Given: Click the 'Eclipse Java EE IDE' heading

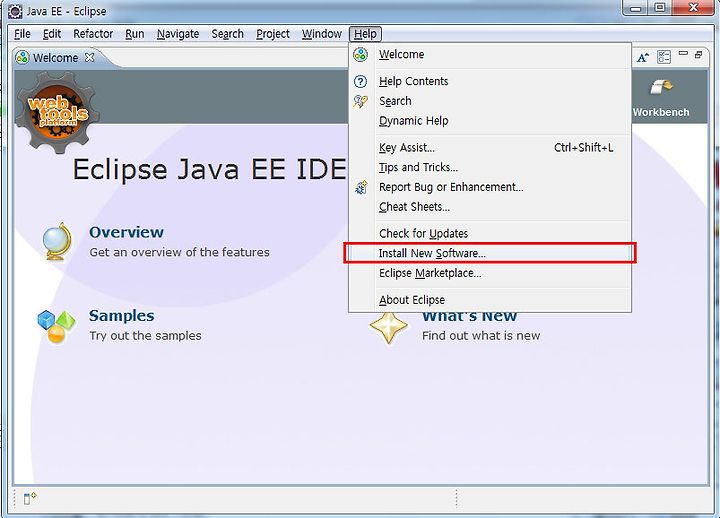Looking at the screenshot, I should point(209,169).
